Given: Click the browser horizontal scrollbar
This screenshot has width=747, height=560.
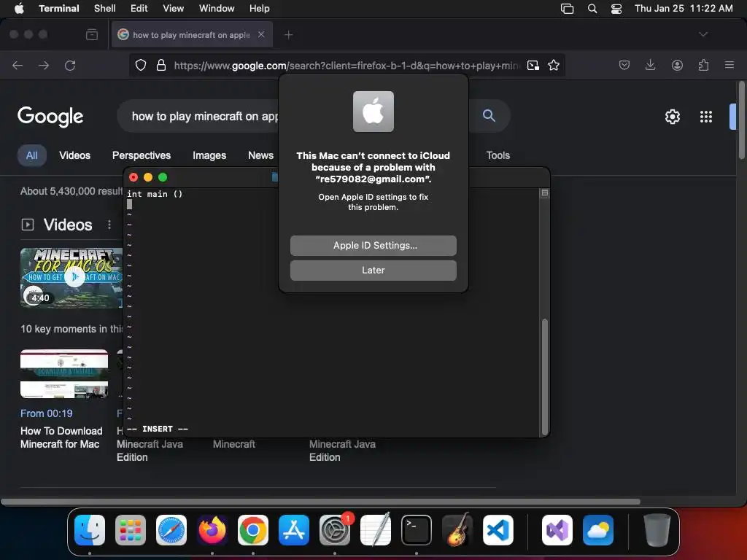Looking at the screenshot, I should point(320,502).
